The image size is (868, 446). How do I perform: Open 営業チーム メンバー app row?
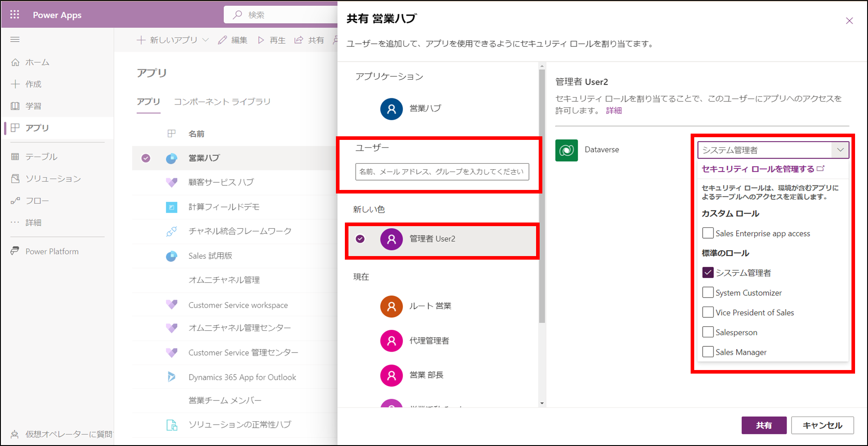tap(225, 400)
